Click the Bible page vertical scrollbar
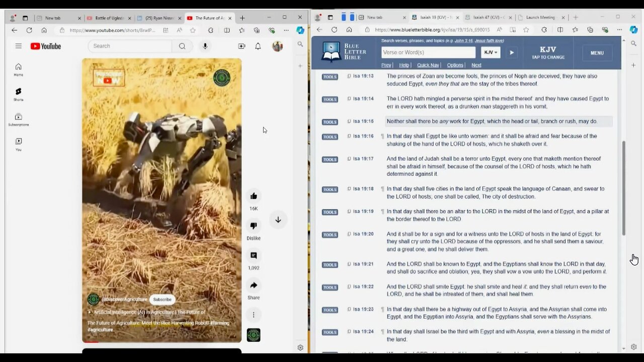The image size is (644, 362). click(x=624, y=188)
